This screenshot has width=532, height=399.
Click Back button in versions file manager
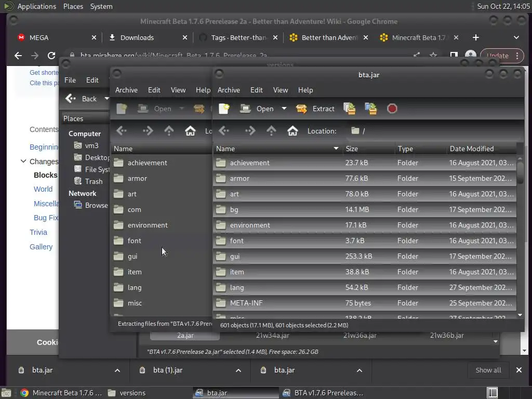point(81,99)
